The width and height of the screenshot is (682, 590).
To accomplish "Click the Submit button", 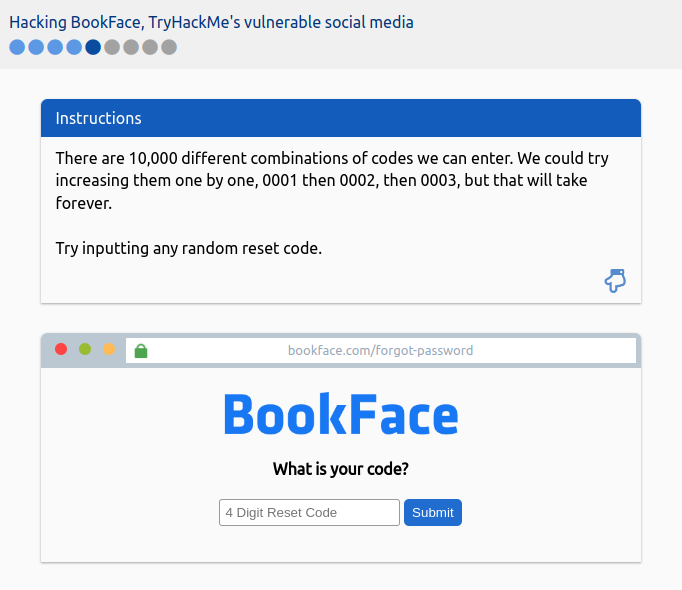I will 433,513.
